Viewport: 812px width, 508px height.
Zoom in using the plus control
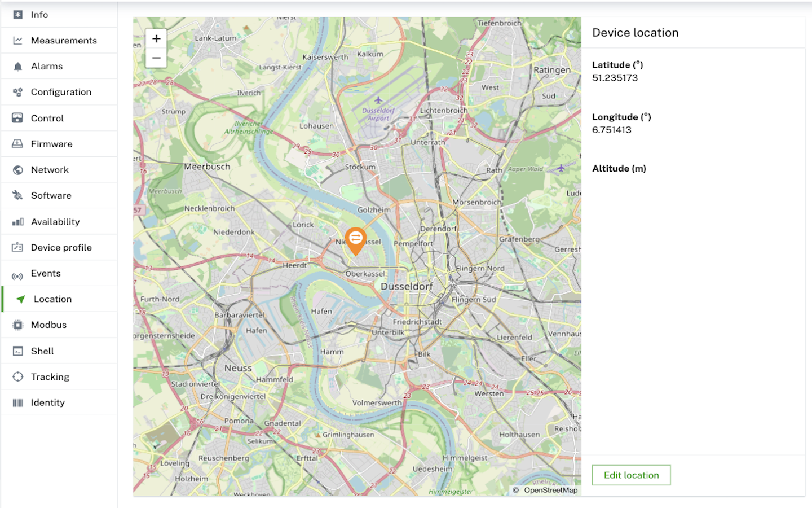point(156,38)
